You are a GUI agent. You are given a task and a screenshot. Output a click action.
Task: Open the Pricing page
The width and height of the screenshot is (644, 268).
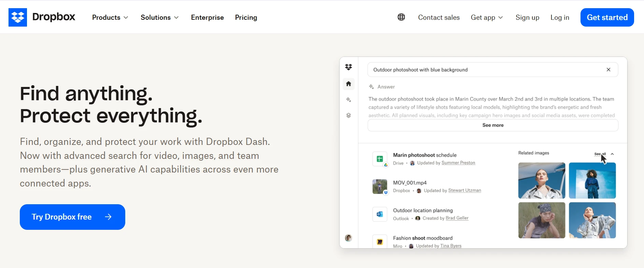click(246, 17)
